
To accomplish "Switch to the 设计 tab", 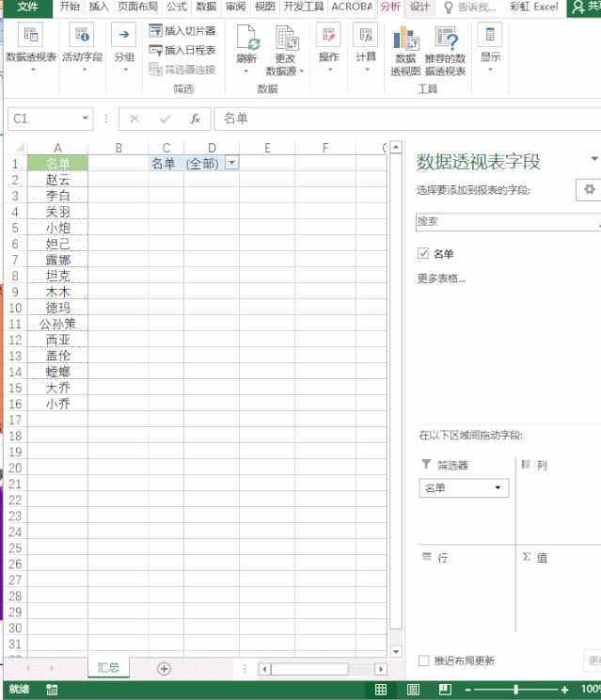I will pos(419,8).
